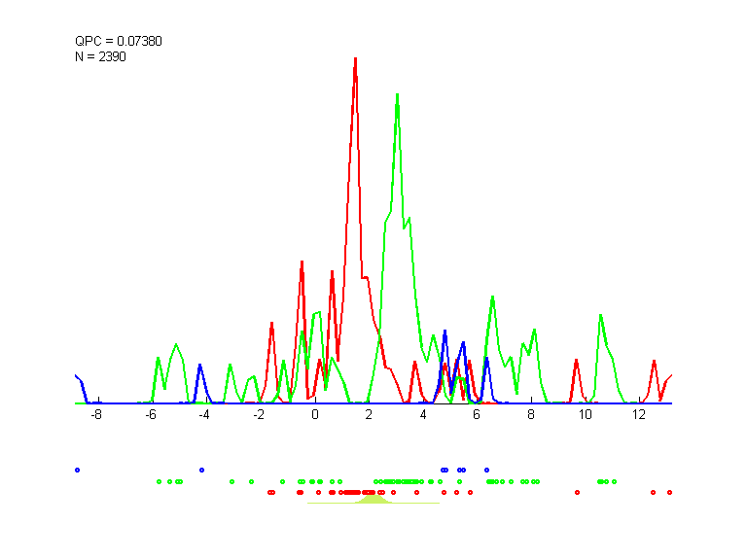This screenshot has height=560, width=747.
Task: Click the QPC = 0.07380 label
Action: tap(112, 41)
